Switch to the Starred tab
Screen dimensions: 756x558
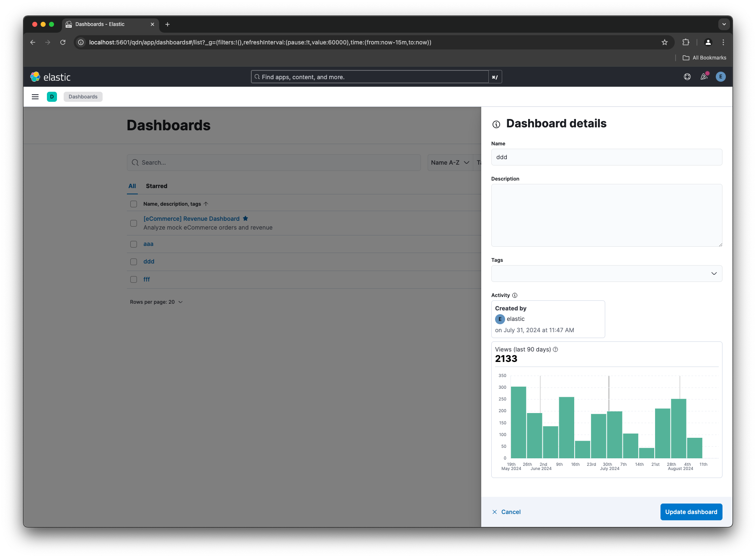point(157,186)
